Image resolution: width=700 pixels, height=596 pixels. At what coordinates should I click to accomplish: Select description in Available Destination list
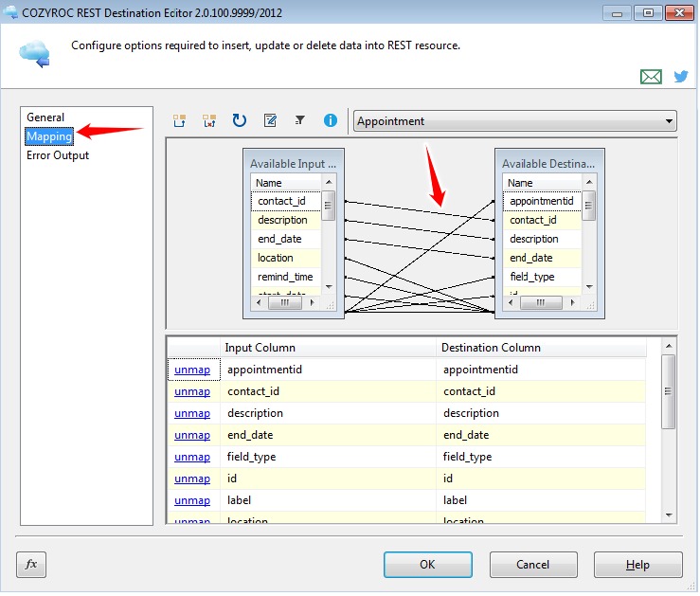pyautogui.click(x=542, y=240)
